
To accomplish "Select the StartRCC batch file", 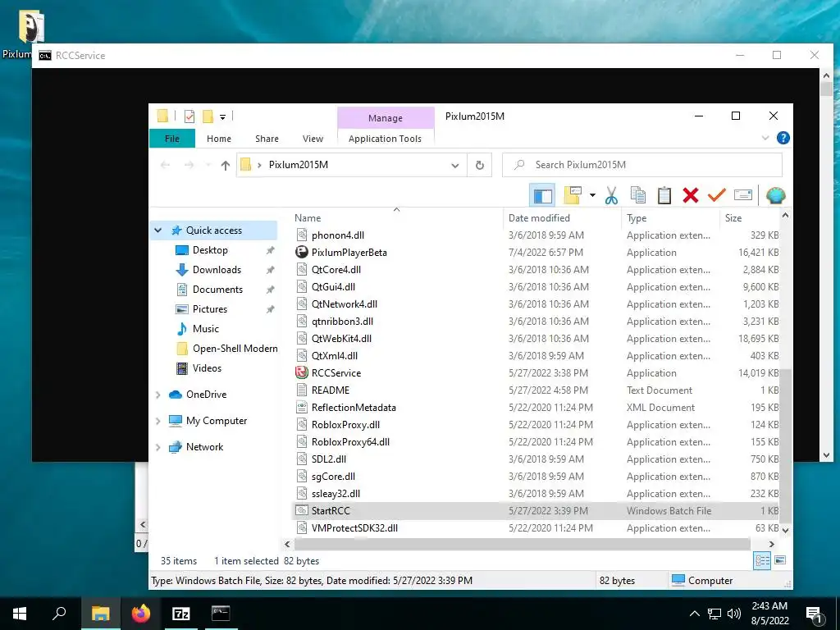I will 331,510.
